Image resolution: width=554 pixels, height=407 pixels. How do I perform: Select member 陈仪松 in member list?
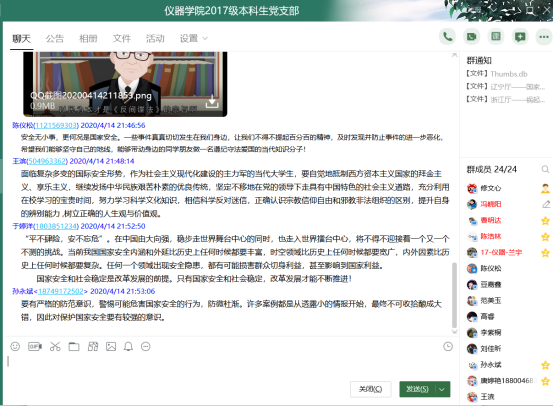[490, 269]
